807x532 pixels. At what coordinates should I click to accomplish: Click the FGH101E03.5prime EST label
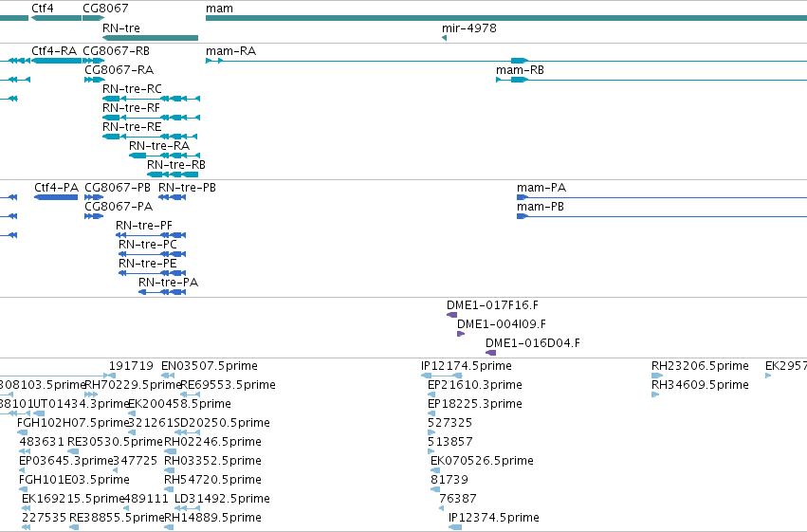click(74, 480)
